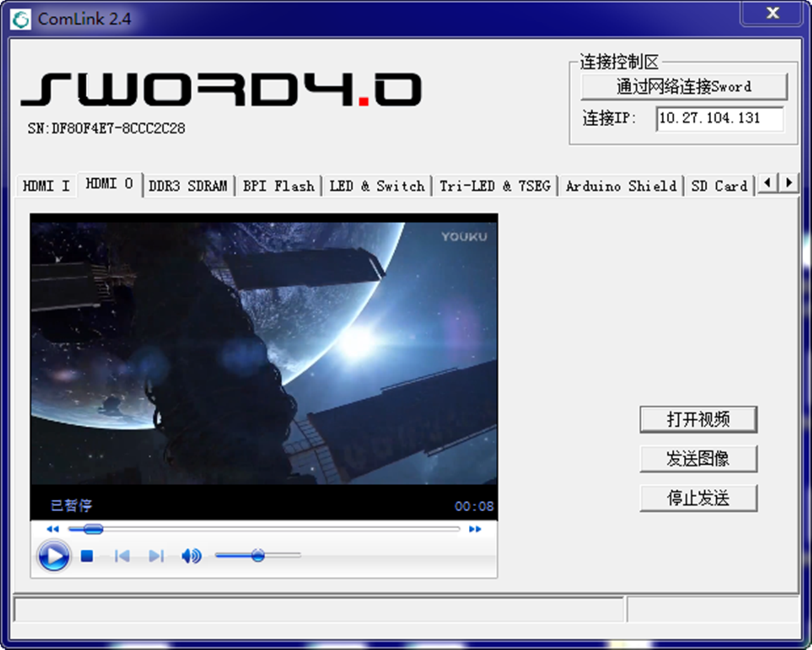812x650 pixels.
Task: Click the 00:08 elapsed time display
Action: 474,506
